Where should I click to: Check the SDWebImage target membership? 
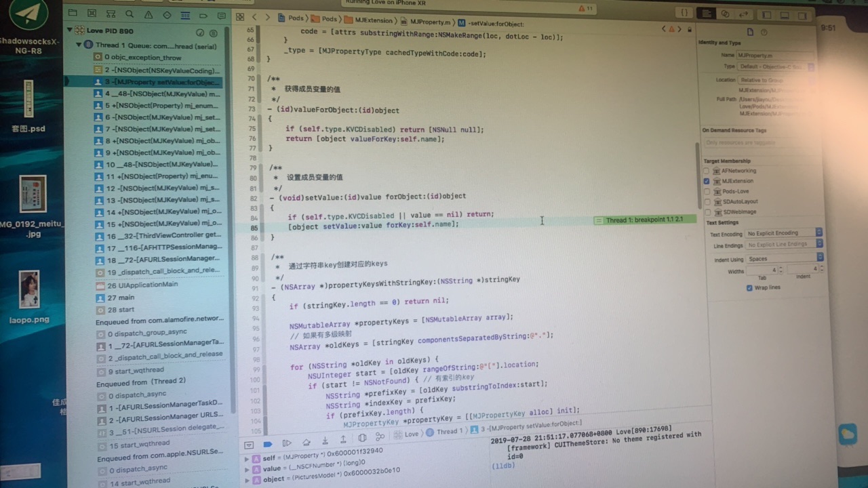pos(708,212)
